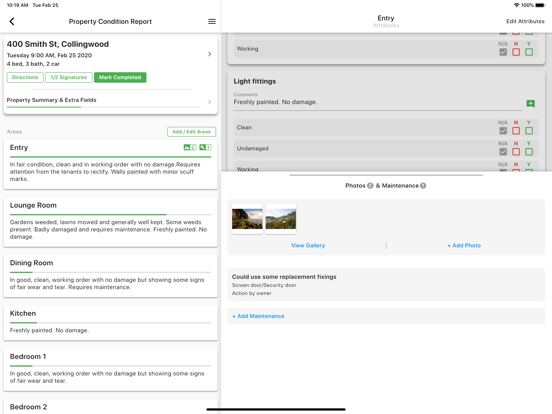
Task: Tap the Entry progress bar
Action: (111, 157)
